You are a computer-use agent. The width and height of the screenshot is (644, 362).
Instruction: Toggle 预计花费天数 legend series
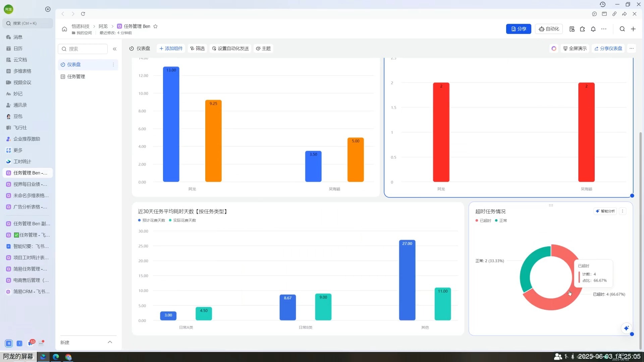[152, 220]
